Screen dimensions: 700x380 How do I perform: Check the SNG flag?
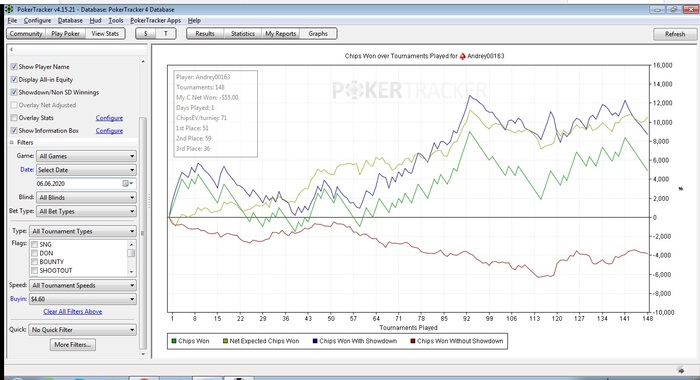(x=34, y=245)
